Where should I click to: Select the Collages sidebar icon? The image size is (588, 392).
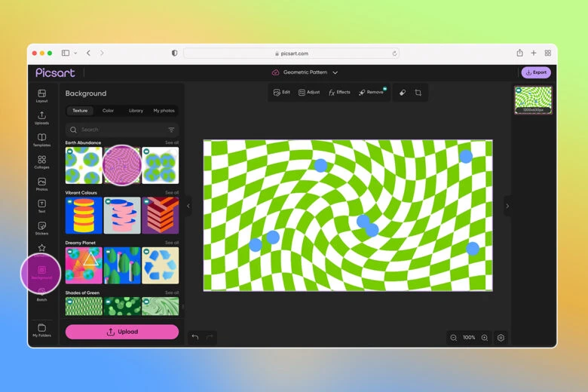(x=41, y=161)
